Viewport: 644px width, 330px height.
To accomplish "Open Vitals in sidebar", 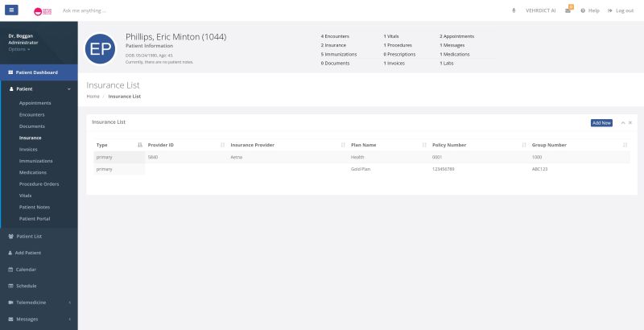I will tap(25, 196).
